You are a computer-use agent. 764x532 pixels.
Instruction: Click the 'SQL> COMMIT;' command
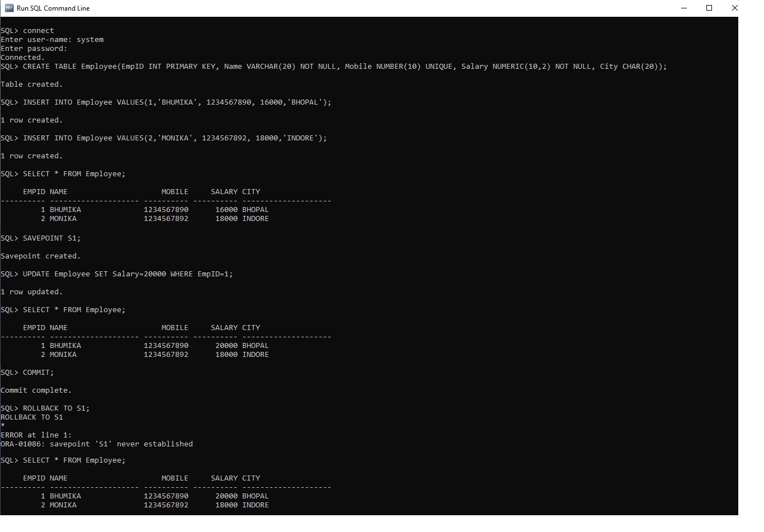pyautogui.click(x=27, y=373)
